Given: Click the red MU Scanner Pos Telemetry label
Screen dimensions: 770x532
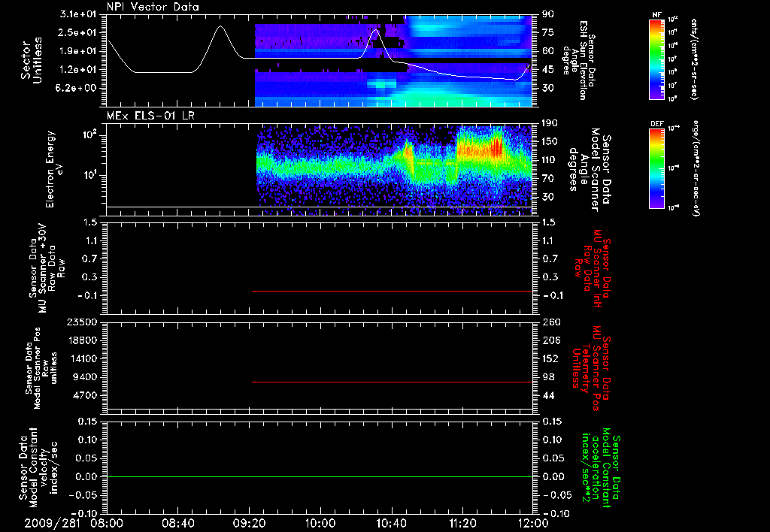Looking at the screenshot, I should tap(591, 368).
